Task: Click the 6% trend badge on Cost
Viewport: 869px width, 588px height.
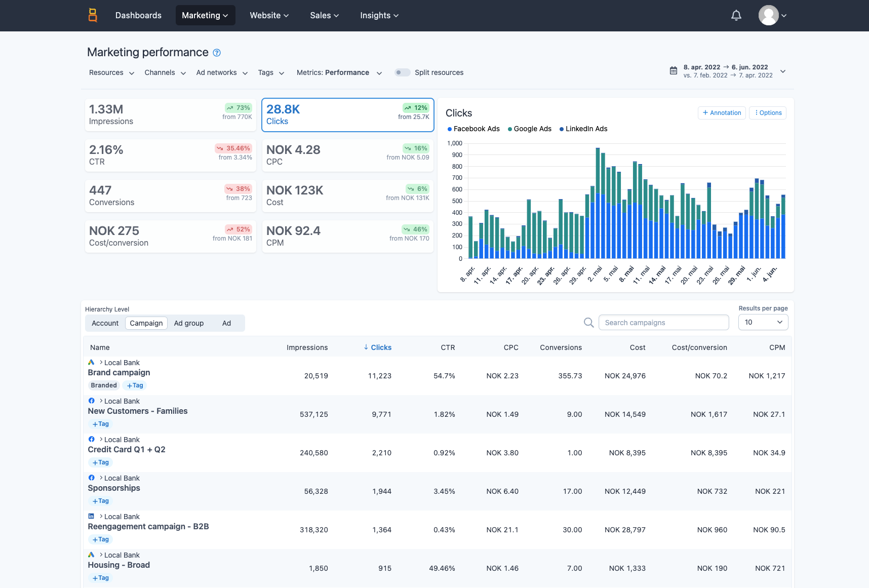Action: click(417, 189)
